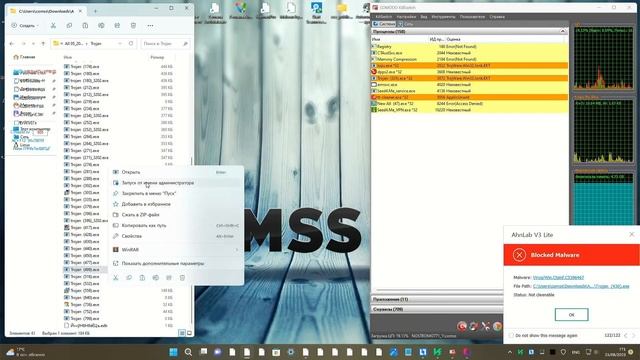Viewport: 640px width, 360px height.
Task: Click the Paste icon in Explorer toolbar
Action: tap(85, 25)
